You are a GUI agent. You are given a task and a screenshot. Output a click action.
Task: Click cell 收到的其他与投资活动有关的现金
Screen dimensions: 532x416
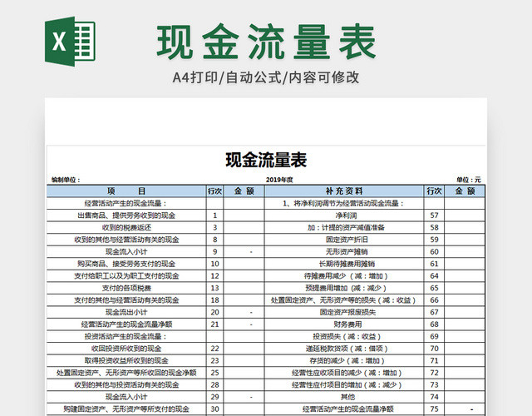click(126, 384)
